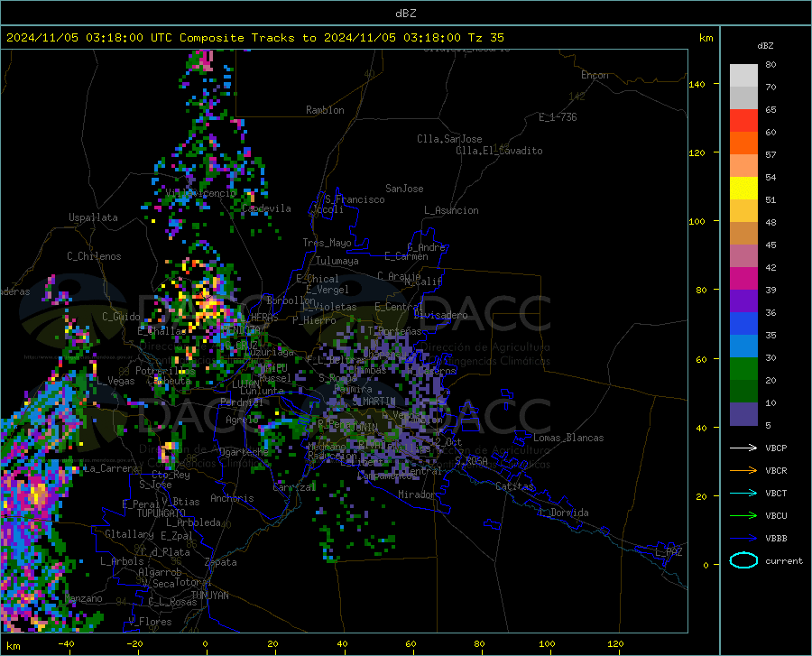Click the timestamp header text line

click(255, 38)
